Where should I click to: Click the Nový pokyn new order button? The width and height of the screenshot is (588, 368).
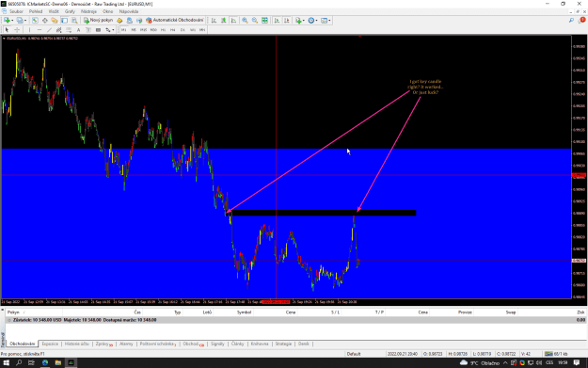coord(98,21)
